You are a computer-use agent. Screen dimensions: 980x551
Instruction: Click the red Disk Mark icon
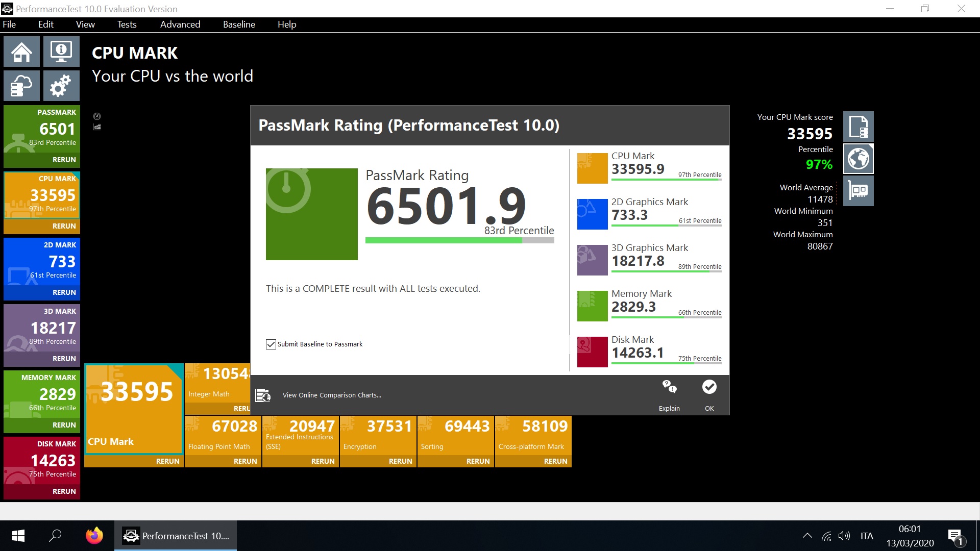(x=592, y=352)
